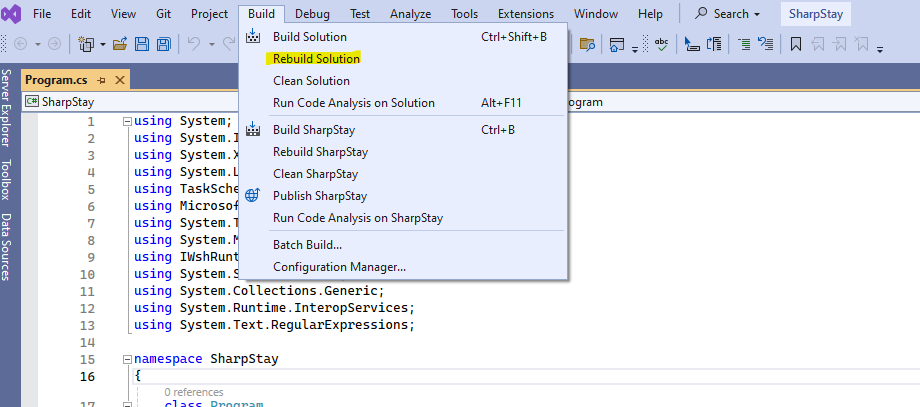Open the Server Explorer side panel
Viewport: 920px width, 407px height.
[6, 110]
